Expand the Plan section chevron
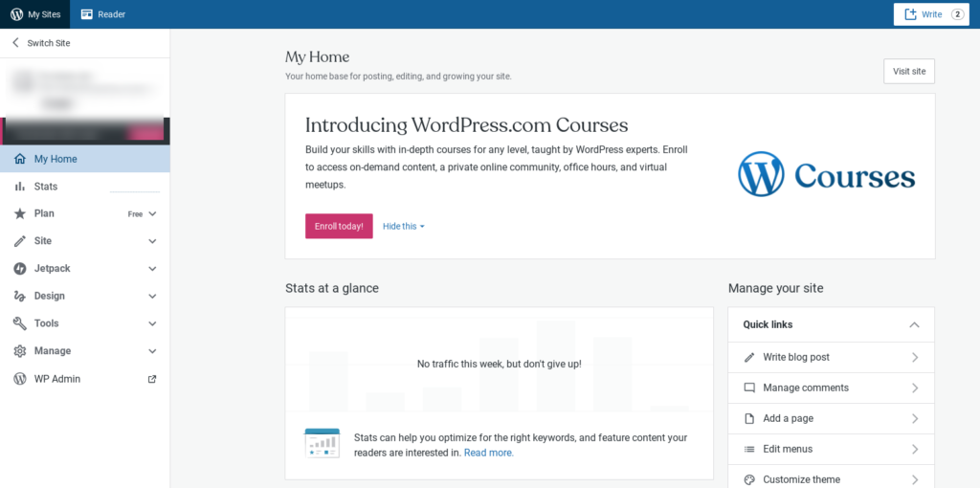The height and width of the screenshot is (488, 980). point(152,213)
